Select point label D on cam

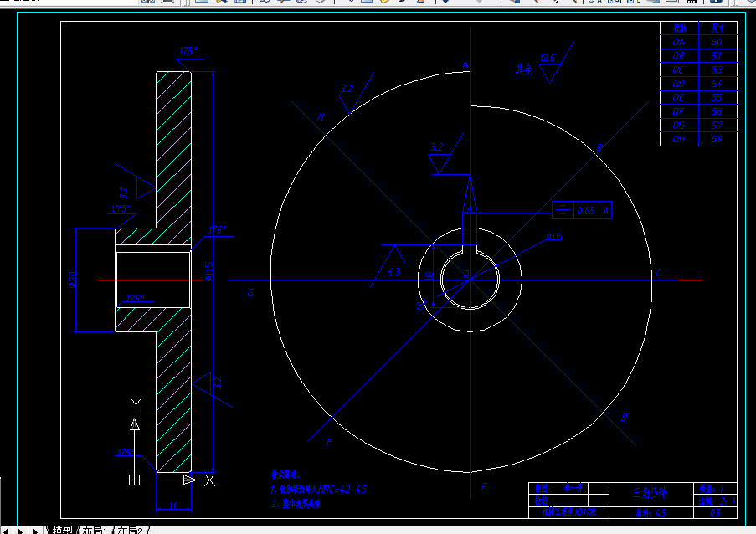coord(625,418)
